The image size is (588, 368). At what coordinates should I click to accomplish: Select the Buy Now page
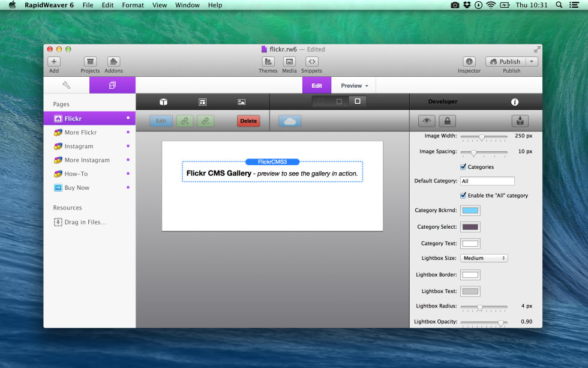89,187
